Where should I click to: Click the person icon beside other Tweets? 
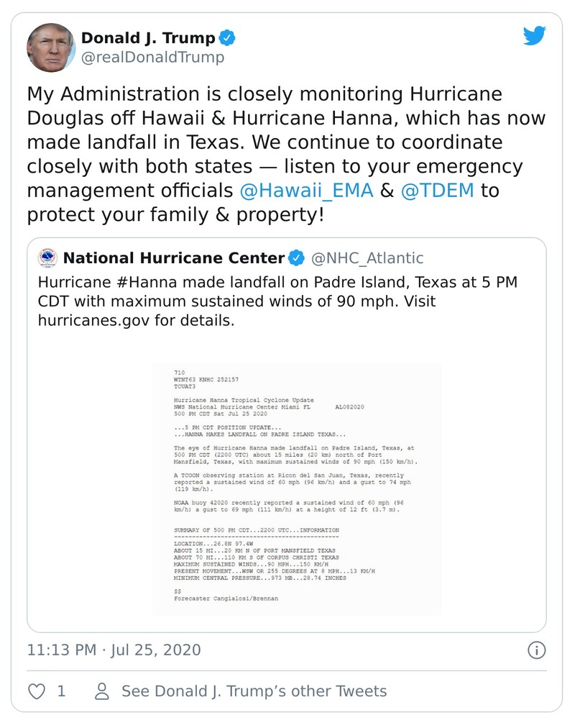coord(102,691)
